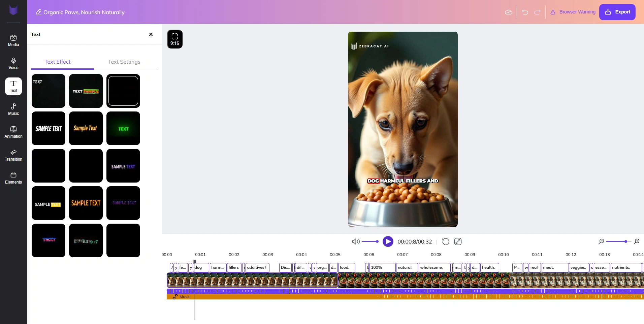Image resolution: width=644 pixels, height=324 pixels.
Task: Click the 'harm...' caption clip
Action: [218, 267]
